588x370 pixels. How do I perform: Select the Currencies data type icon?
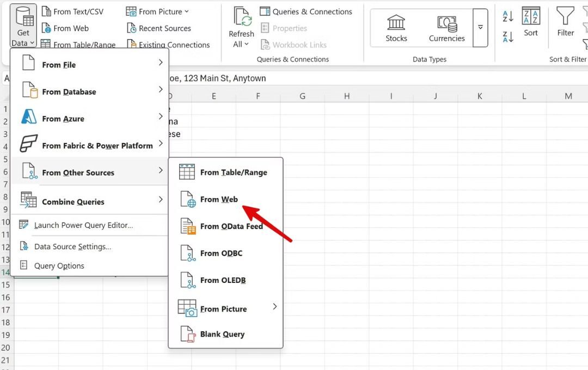[446, 23]
